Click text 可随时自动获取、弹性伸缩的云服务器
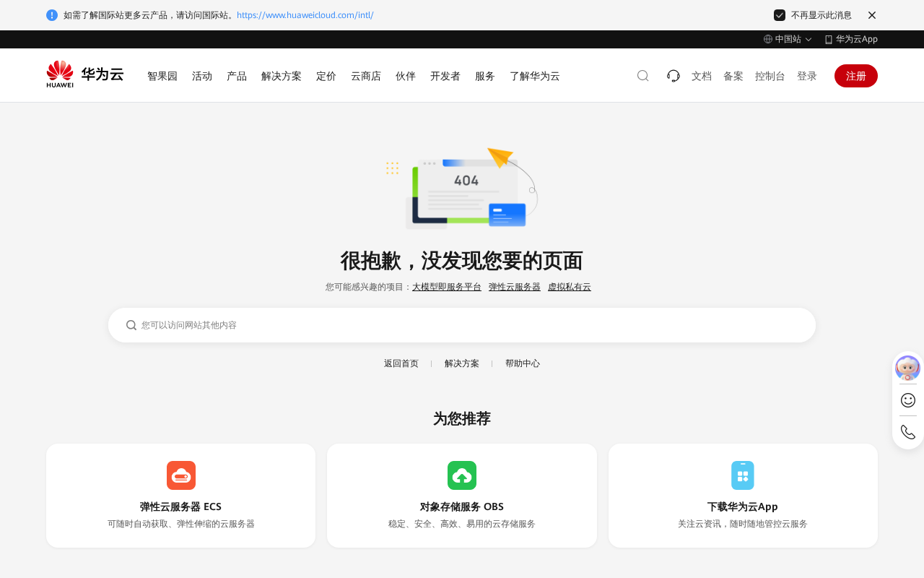Viewport: 924px width, 578px height. 181,524
